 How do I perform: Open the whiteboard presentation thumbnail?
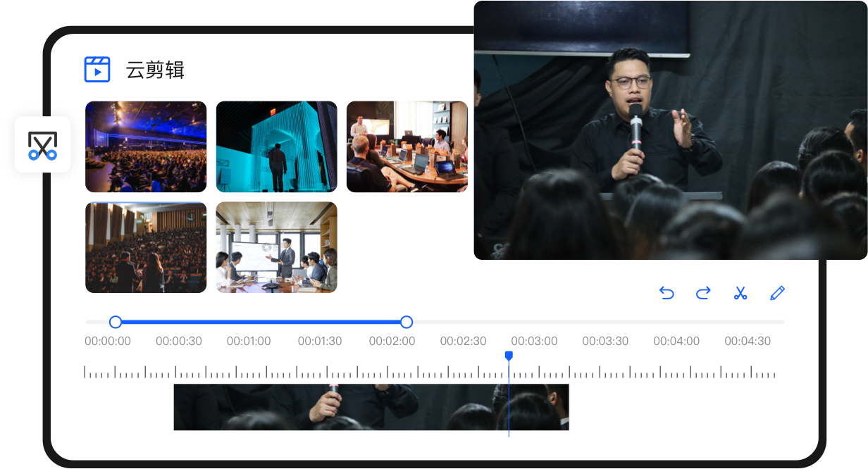point(276,247)
